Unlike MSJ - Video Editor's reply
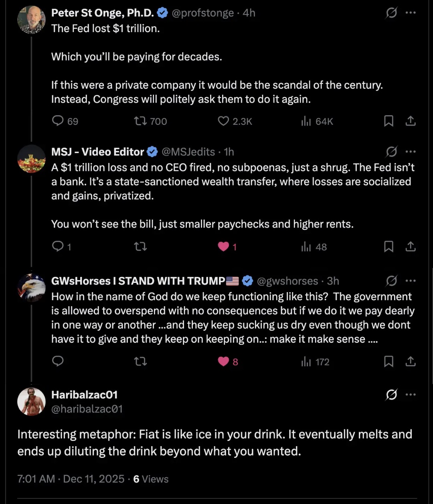 223,246
